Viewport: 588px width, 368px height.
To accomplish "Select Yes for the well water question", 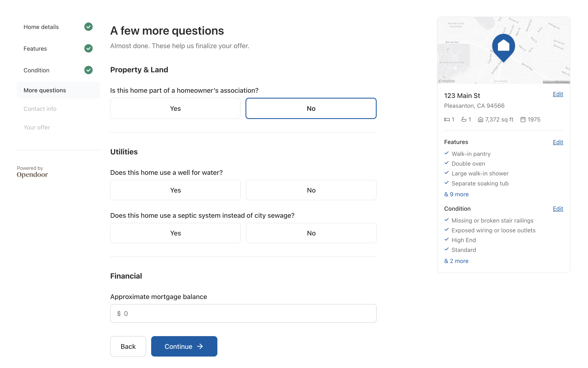I will pyautogui.click(x=175, y=190).
